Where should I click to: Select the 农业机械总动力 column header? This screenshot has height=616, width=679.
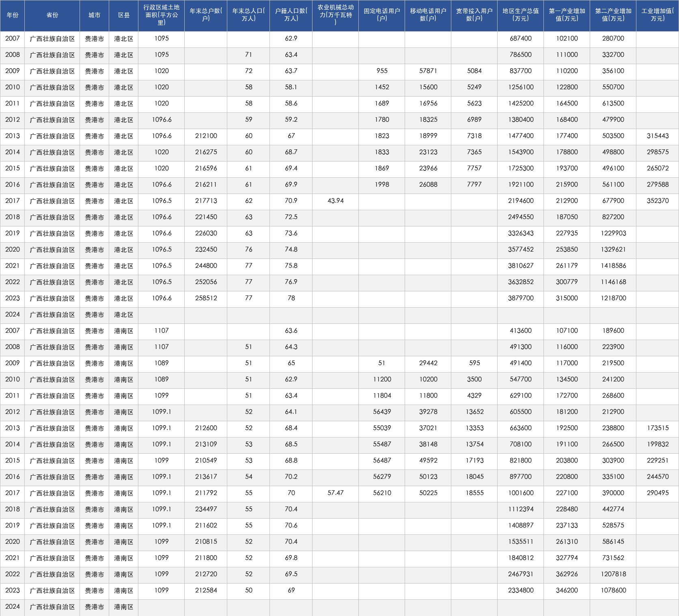pos(335,15)
